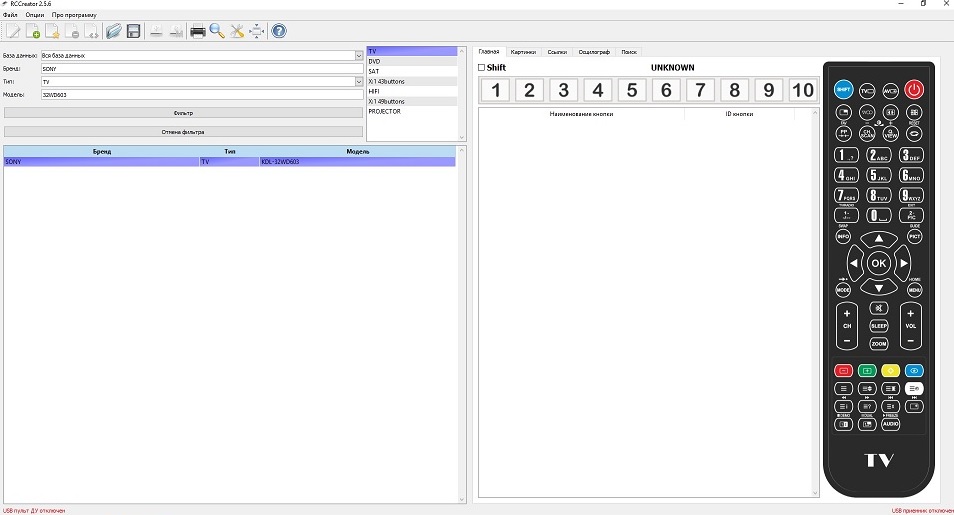The height and width of the screenshot is (515, 954).
Task: Open search with magnifier icon
Action: [x=217, y=31]
